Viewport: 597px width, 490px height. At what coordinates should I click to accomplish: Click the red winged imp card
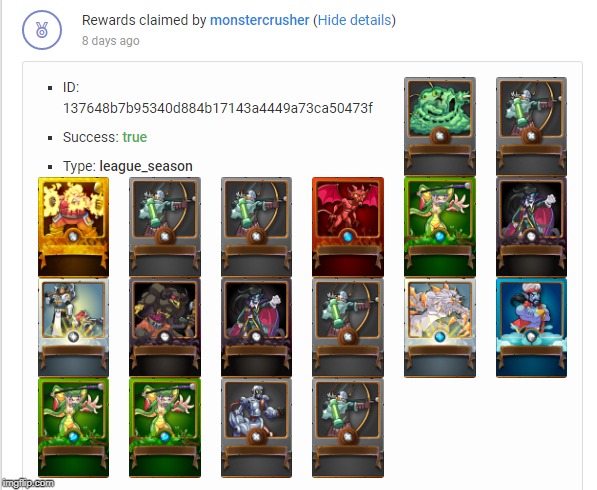click(x=348, y=227)
